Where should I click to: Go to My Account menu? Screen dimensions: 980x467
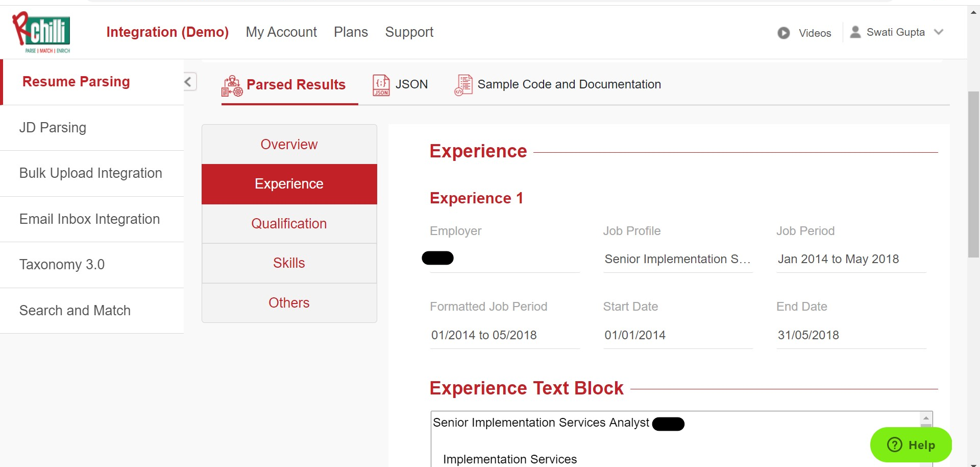click(281, 32)
